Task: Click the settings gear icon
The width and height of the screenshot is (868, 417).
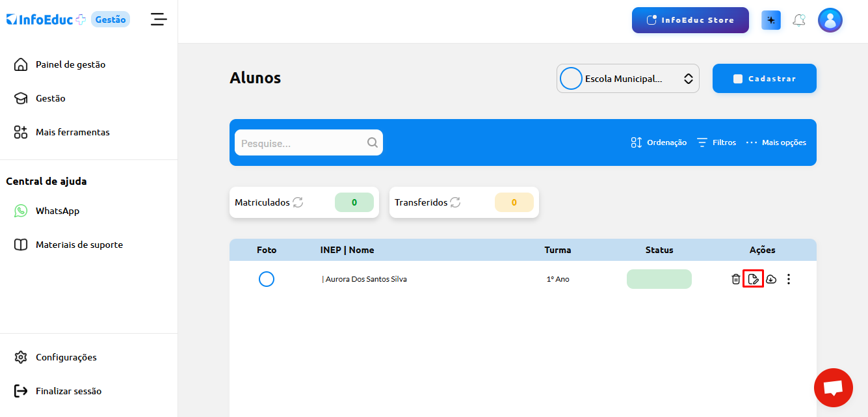Action: click(21, 357)
